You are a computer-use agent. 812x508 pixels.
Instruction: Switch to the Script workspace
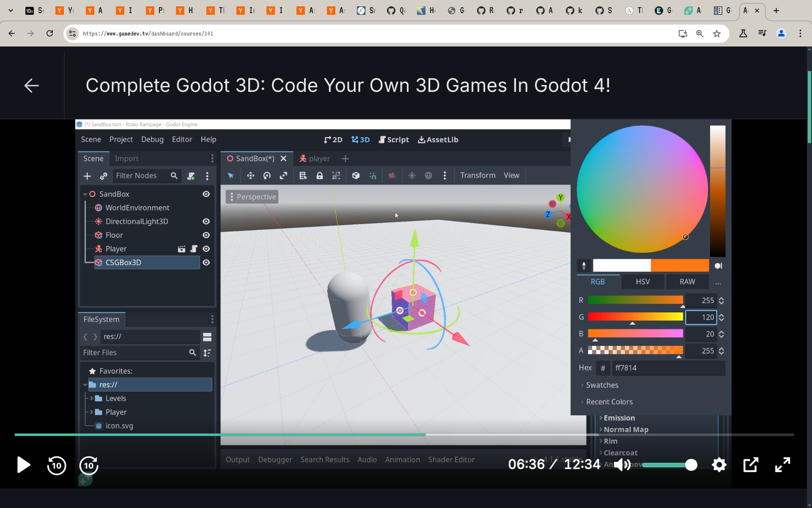coord(394,140)
